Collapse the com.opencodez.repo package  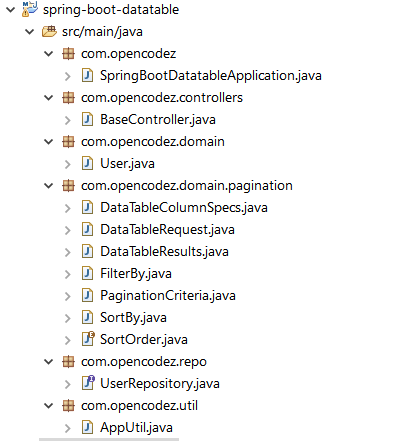click(x=49, y=362)
